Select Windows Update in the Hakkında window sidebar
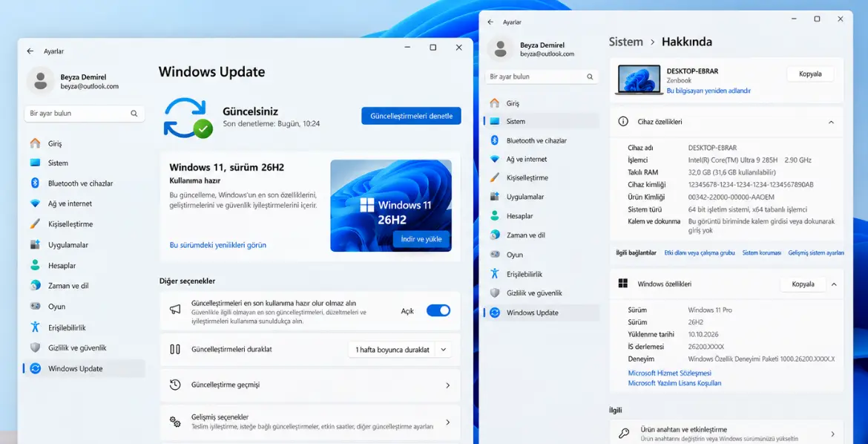 [x=542, y=313]
